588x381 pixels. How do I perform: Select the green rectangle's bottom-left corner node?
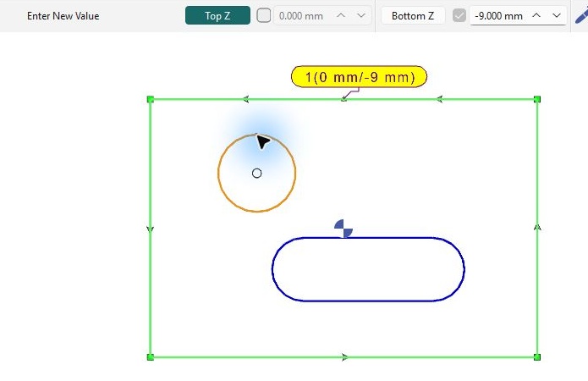(151, 357)
